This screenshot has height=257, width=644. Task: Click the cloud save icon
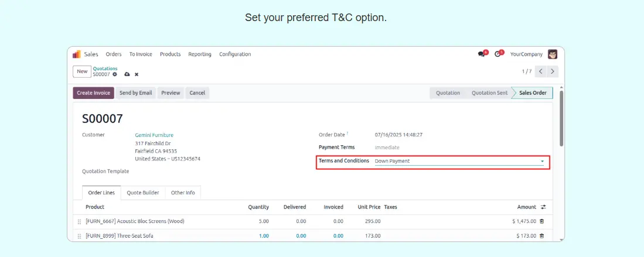(127, 74)
